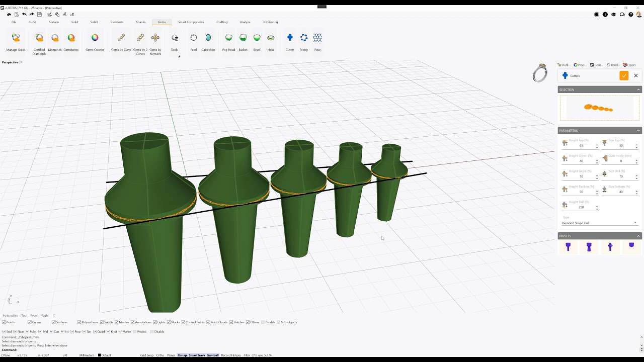
Task: Collapse the Presets section
Action: pyautogui.click(x=638, y=236)
